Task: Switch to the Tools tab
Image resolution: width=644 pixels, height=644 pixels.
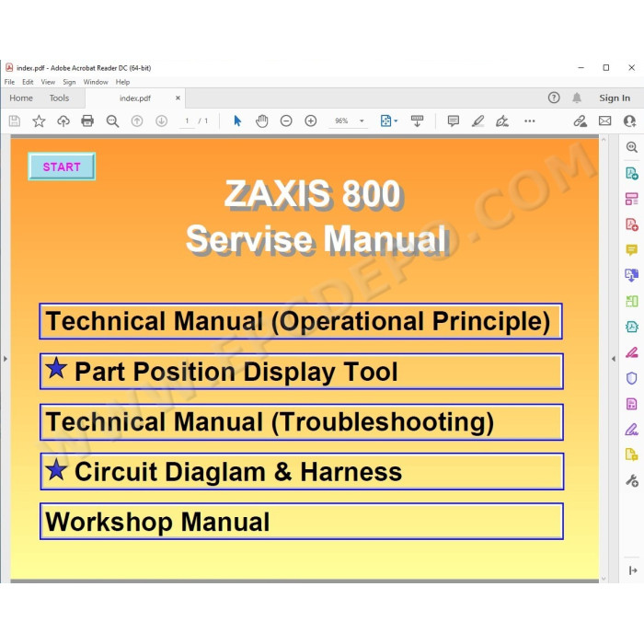Action: tap(59, 98)
